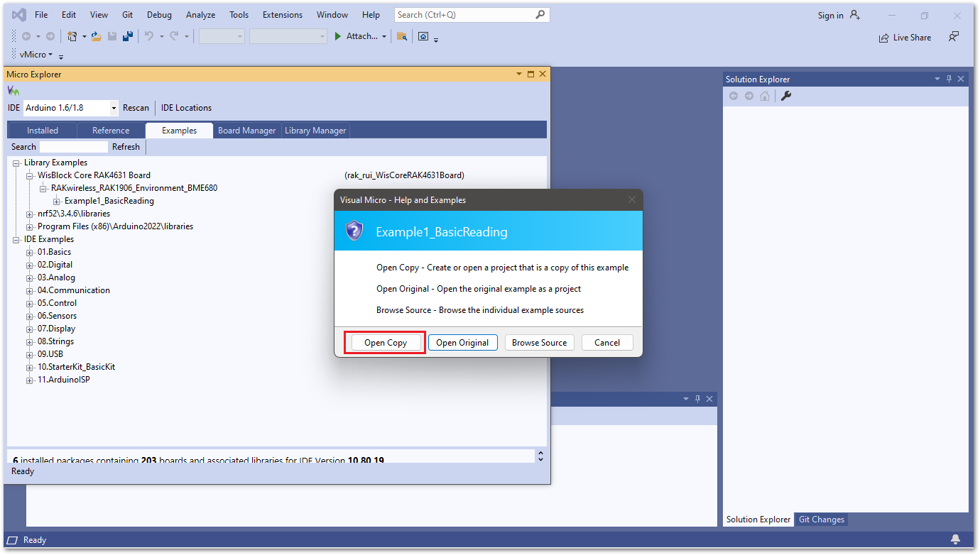Select the 11.ArduinoISP tree item
Screen dimensions: 980x555
click(x=63, y=380)
